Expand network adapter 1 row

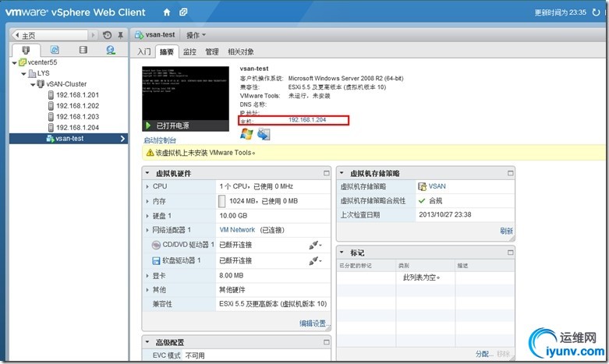(x=147, y=230)
